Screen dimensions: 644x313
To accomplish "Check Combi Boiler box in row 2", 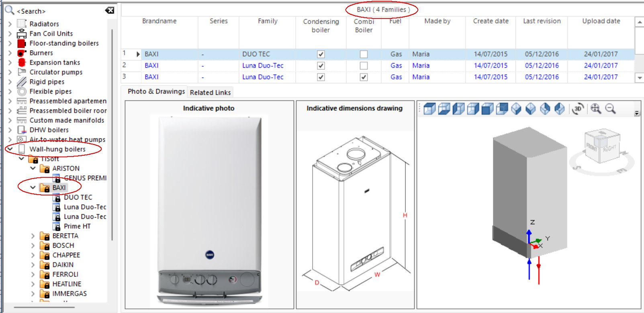I will point(364,65).
